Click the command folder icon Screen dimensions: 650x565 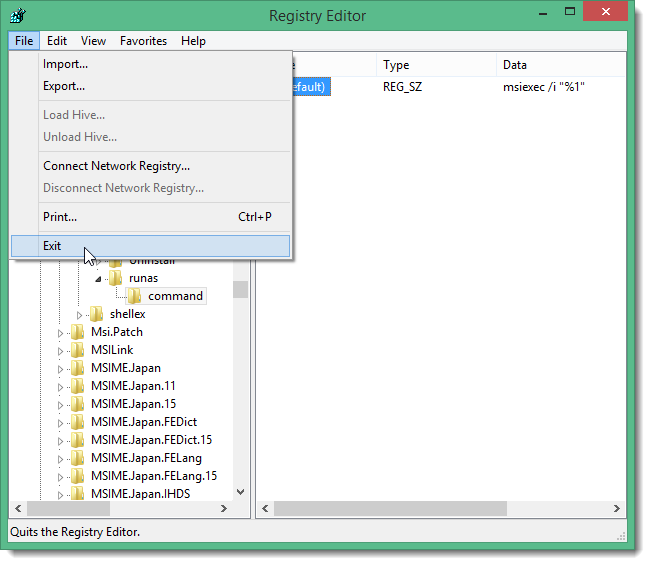coord(134,296)
